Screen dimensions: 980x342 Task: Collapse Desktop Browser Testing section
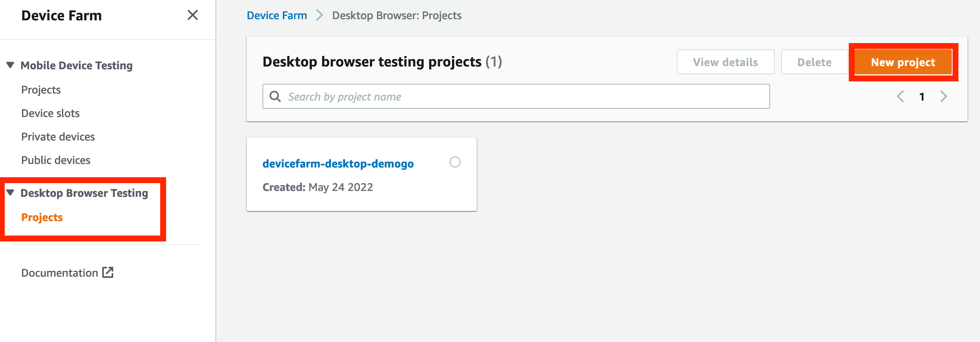pyautogui.click(x=11, y=193)
